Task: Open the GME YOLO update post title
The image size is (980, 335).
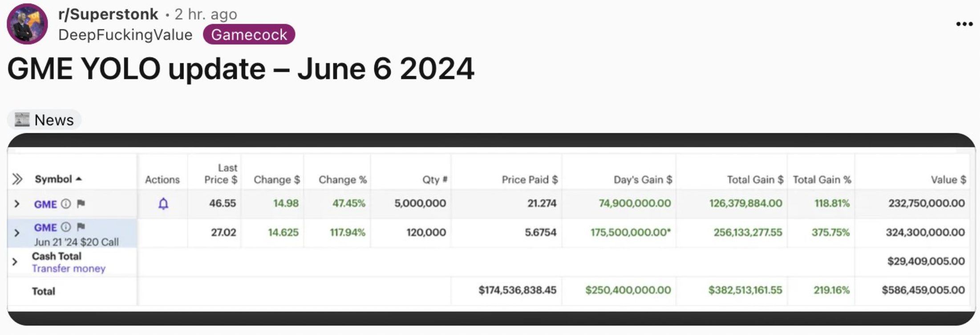Action: tap(241, 69)
